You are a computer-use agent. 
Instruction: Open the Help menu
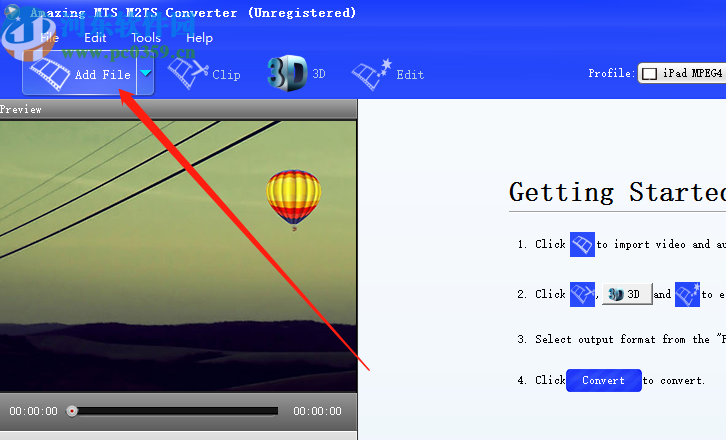click(200, 38)
